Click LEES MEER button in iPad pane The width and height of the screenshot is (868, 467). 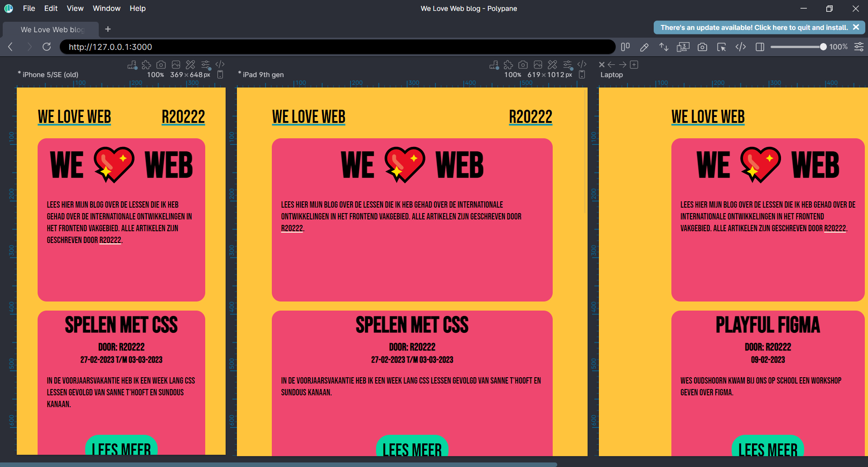(412, 446)
